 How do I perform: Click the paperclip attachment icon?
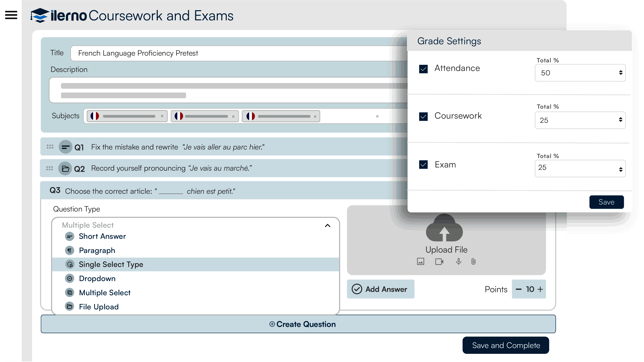(x=473, y=262)
